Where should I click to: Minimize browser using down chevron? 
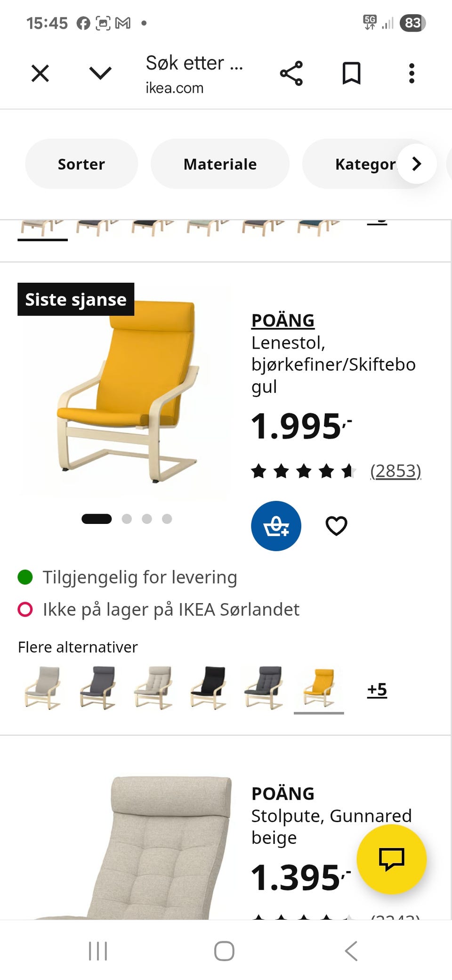coord(100,73)
